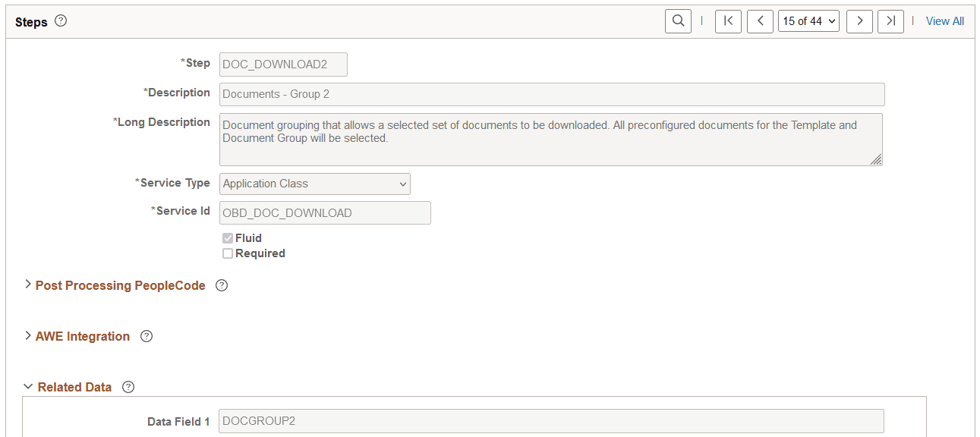Click the View All link
The height and width of the screenshot is (437, 980).
pos(944,20)
